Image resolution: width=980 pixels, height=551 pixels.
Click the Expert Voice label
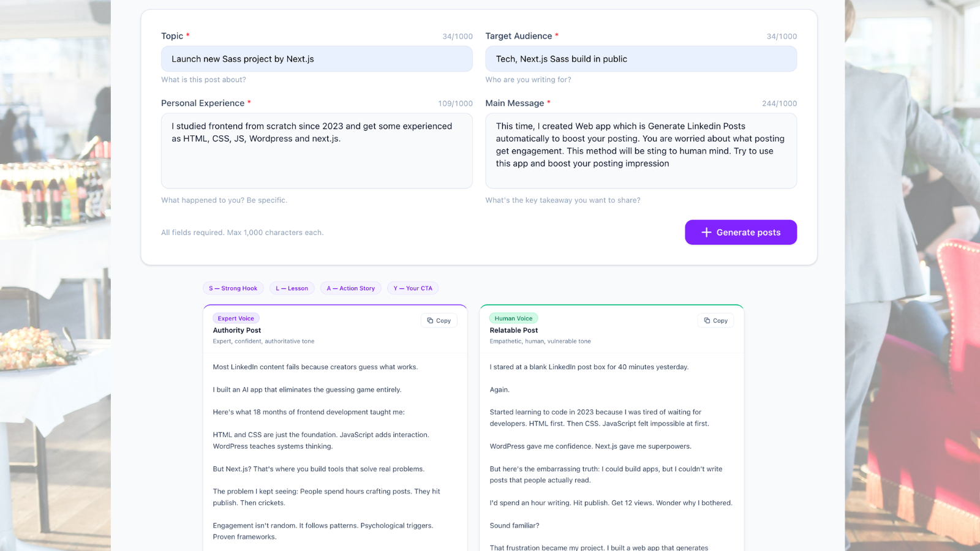(236, 318)
